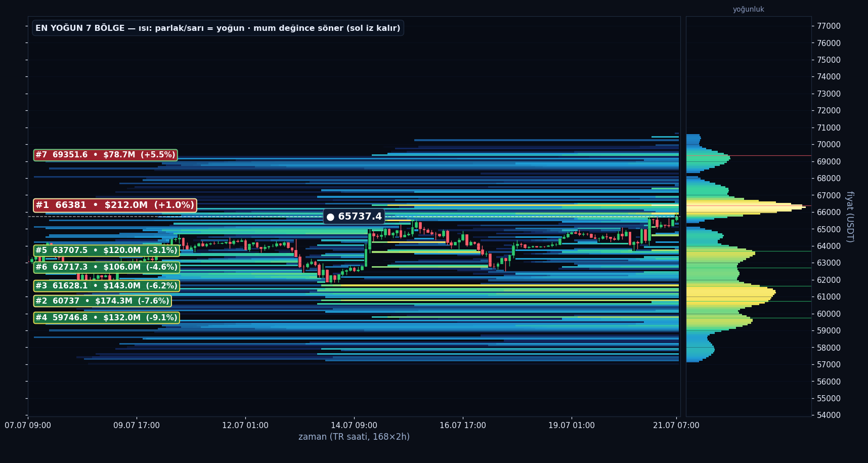Click the 67000 price tick label
This screenshot has width=868, height=463.
click(829, 196)
